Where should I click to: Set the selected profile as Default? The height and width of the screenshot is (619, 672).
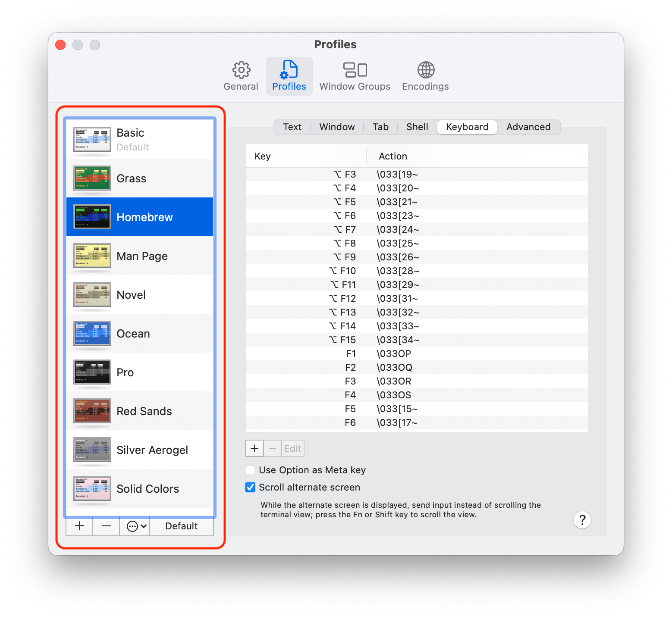182,526
